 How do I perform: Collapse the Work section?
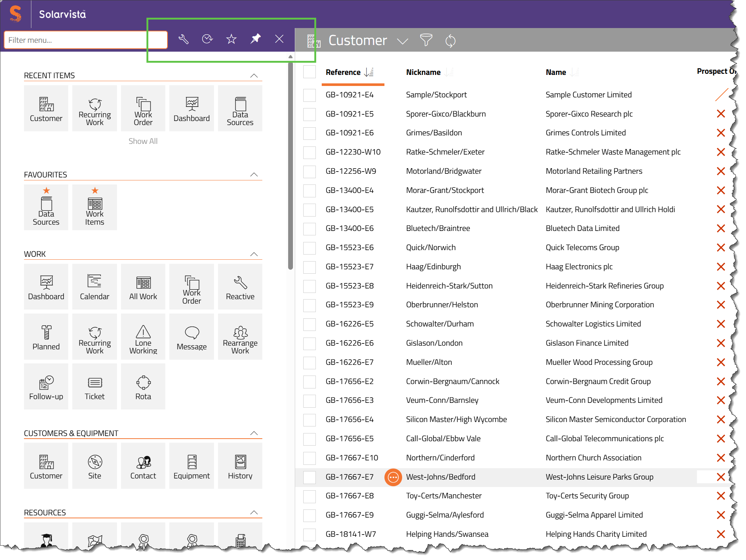[254, 254]
